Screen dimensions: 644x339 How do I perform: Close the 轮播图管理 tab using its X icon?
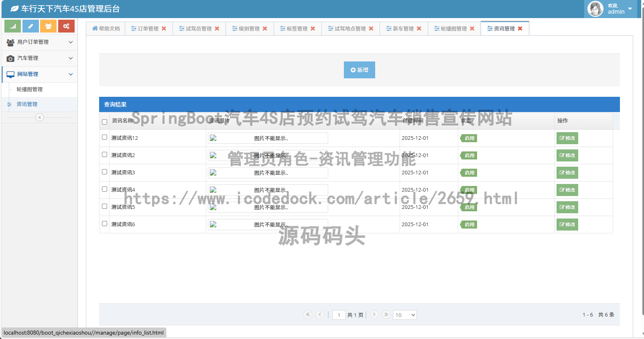click(472, 29)
